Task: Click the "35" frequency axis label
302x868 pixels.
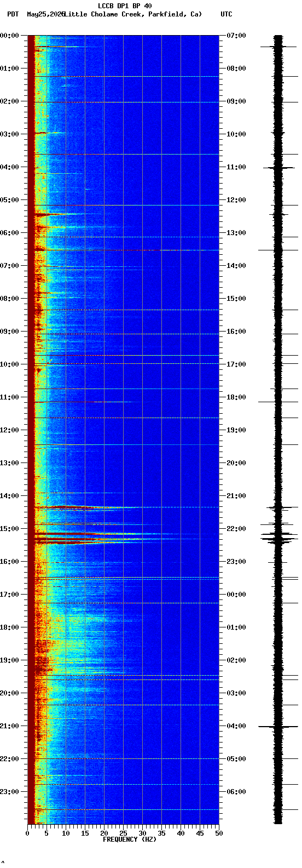Action: coord(161,833)
